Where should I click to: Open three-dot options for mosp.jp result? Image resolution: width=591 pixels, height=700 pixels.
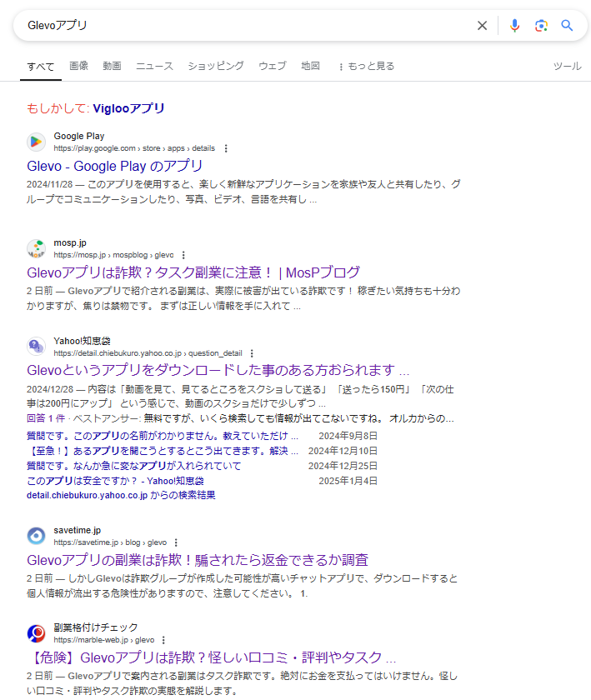click(x=183, y=255)
